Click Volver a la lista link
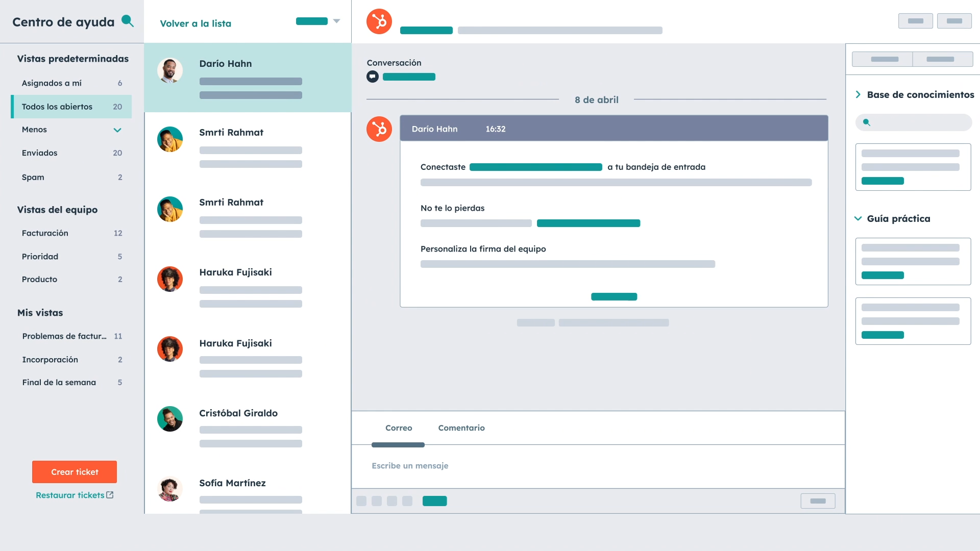Viewport: 980px width, 551px height. [x=195, y=23]
